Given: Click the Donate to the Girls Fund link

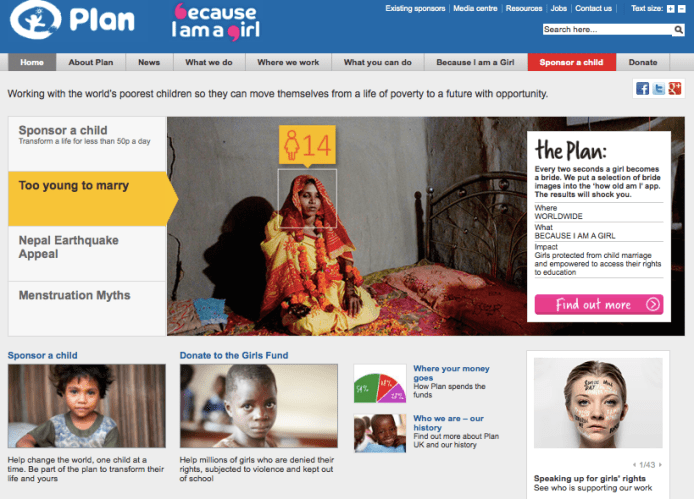Looking at the screenshot, I should [x=234, y=355].
